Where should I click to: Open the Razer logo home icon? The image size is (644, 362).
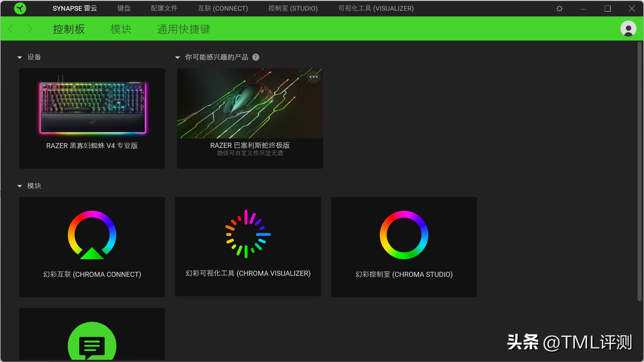20,8
